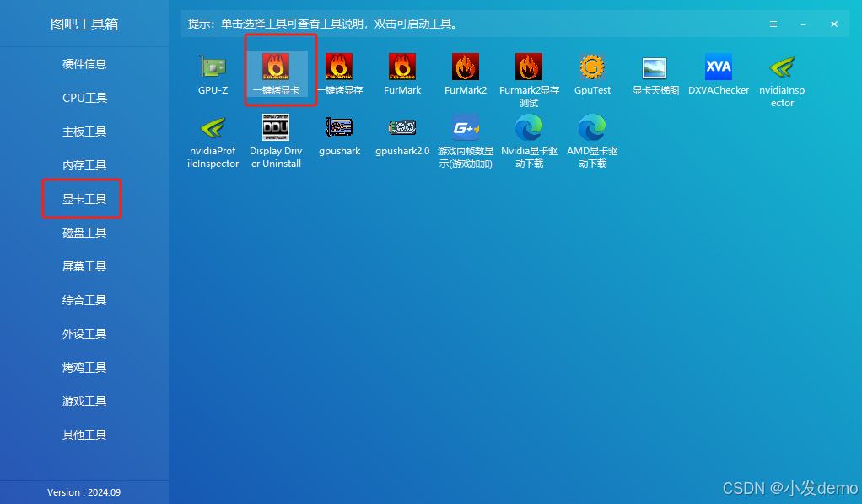Open the 外设工具 category
Image resolution: width=862 pixels, height=504 pixels.
click(84, 334)
